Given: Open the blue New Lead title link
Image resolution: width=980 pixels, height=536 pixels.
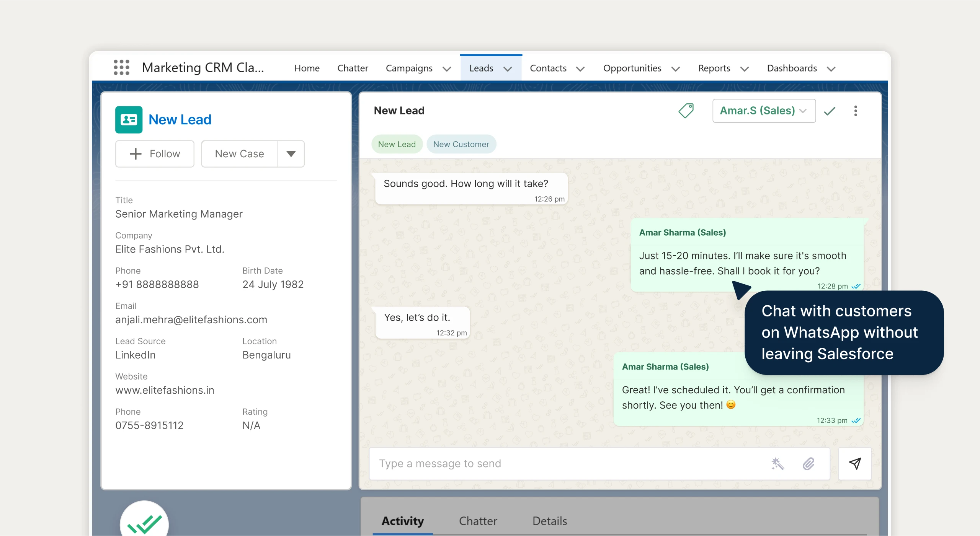Looking at the screenshot, I should (x=180, y=120).
